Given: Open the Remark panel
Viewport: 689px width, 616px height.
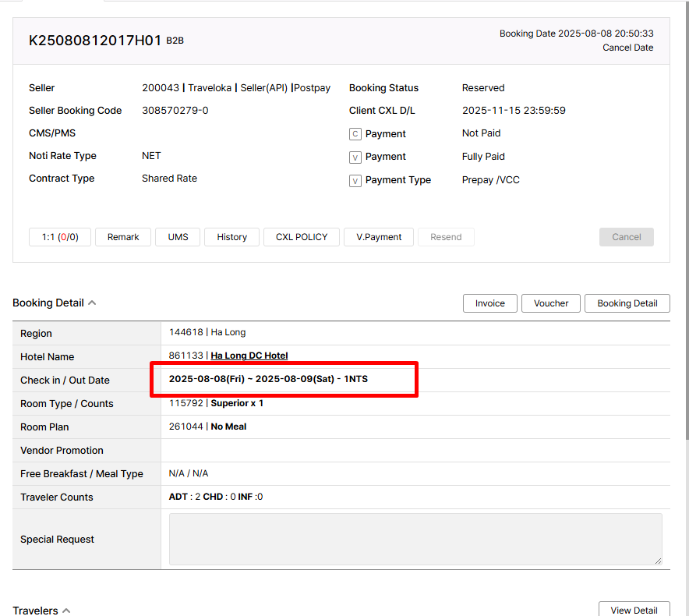Looking at the screenshot, I should tap(123, 237).
